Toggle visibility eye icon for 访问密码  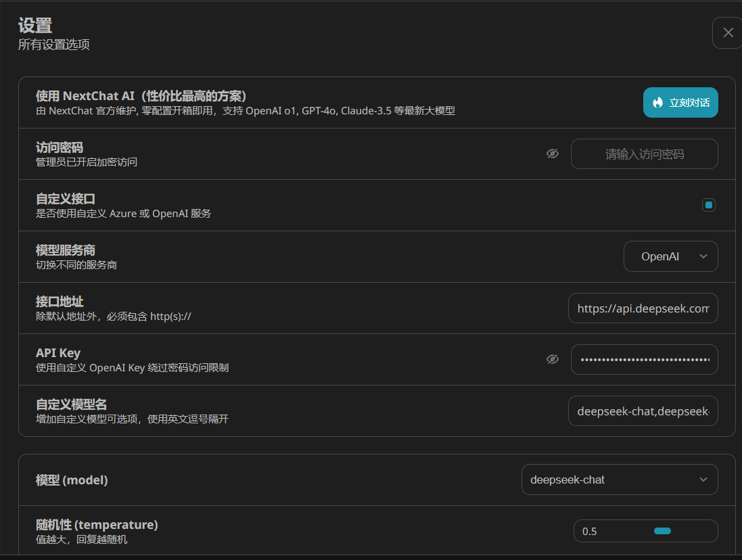(552, 154)
